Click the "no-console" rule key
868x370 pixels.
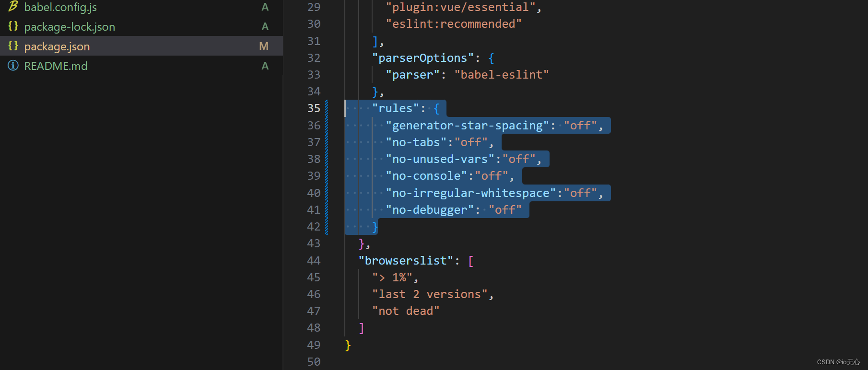tap(426, 176)
